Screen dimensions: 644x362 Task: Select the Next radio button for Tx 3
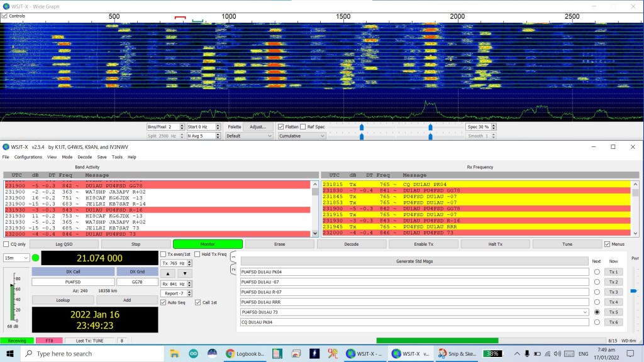597,292
